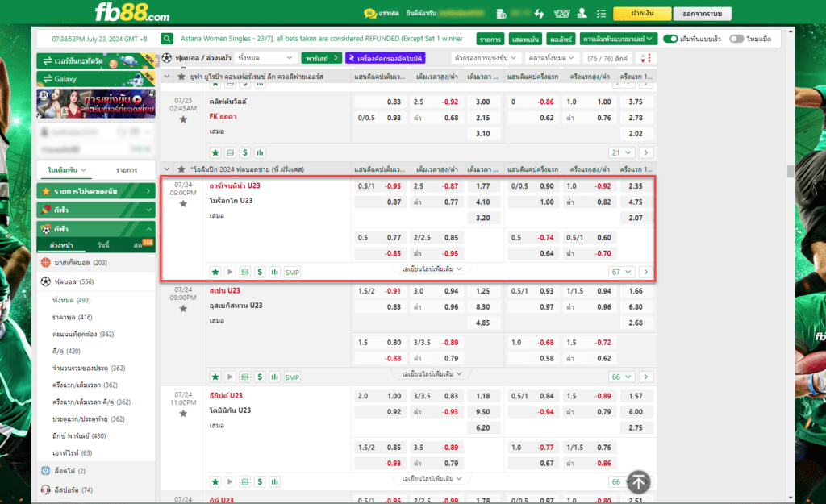Open the live chat (แชทสด) icon
826x504 pixels.
click(369, 13)
